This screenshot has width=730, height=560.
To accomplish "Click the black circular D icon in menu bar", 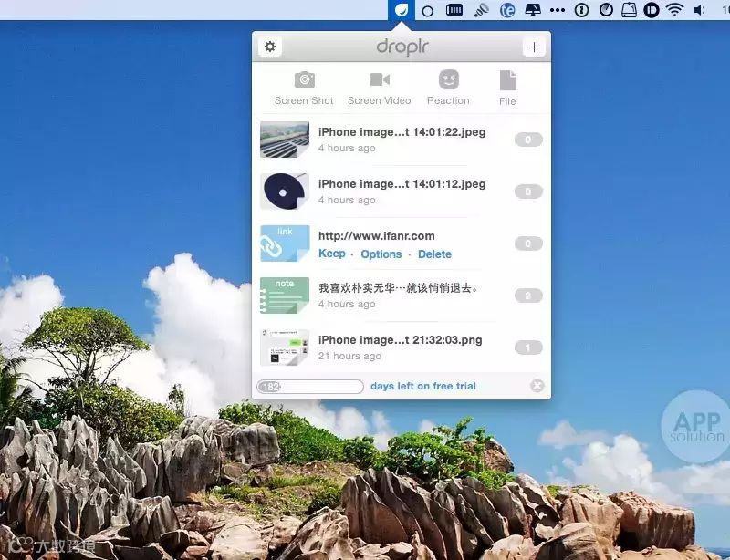I will point(652,10).
